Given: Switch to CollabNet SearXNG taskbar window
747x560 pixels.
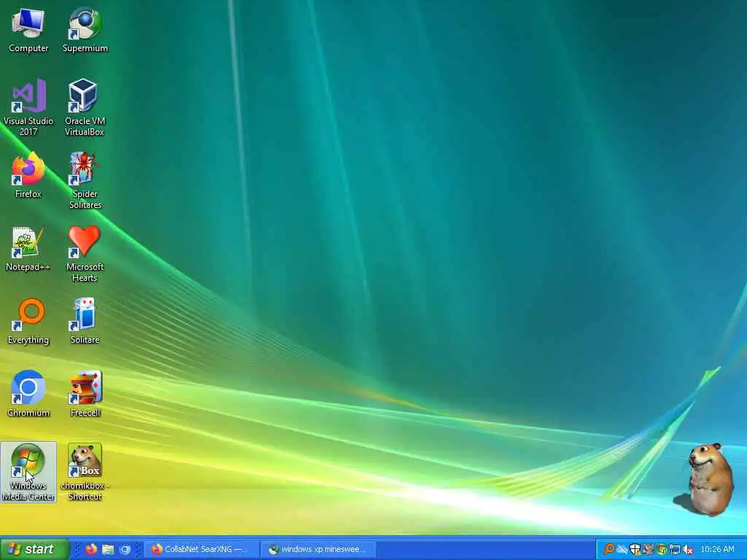Looking at the screenshot, I should 201,550.
